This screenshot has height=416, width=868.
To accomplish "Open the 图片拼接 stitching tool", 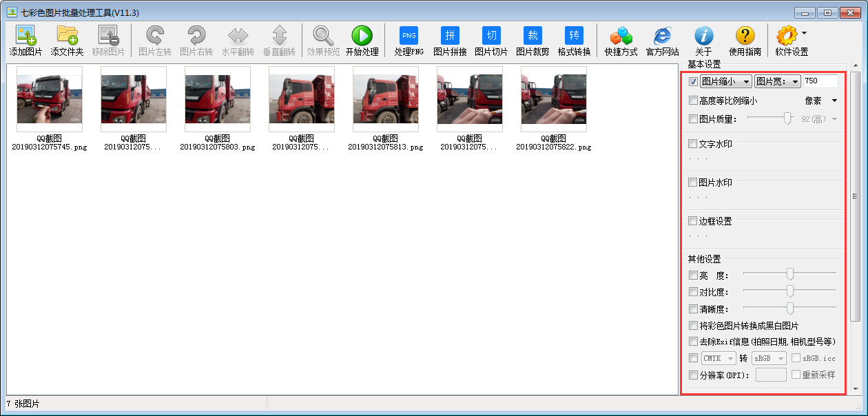I will (450, 37).
